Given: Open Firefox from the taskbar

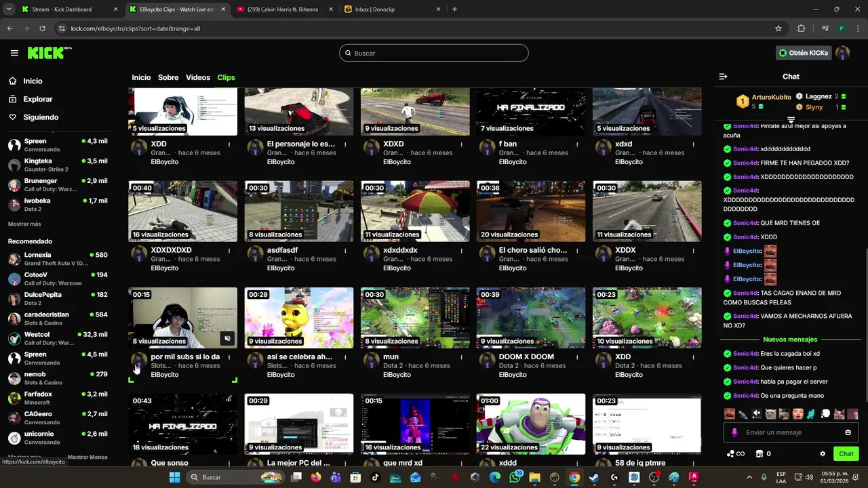Looking at the screenshot, I should click(316, 477).
